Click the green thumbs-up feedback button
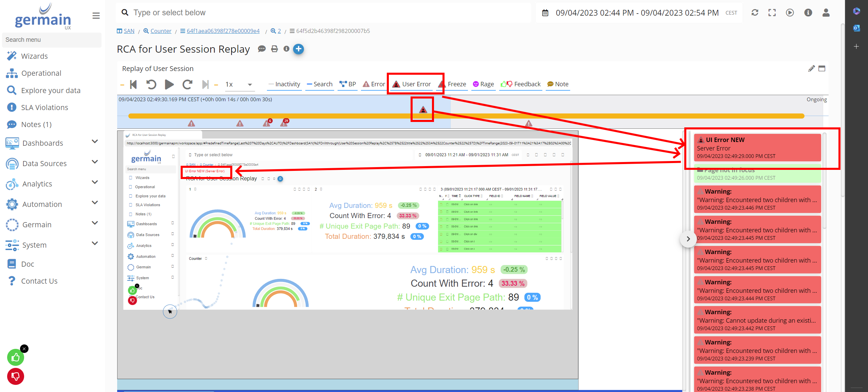Screen dimensions: 868x392 (x=16, y=357)
